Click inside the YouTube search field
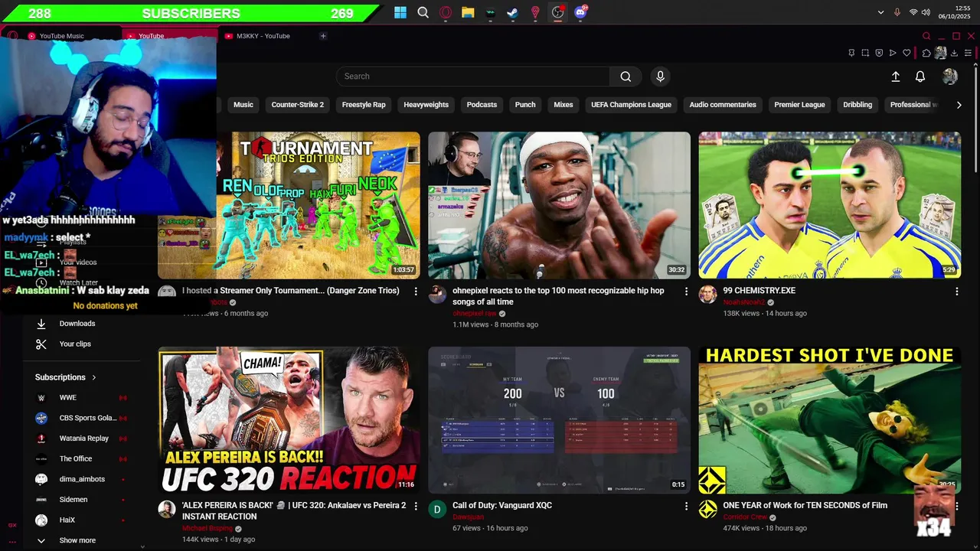This screenshot has height=551, width=980. click(472, 77)
